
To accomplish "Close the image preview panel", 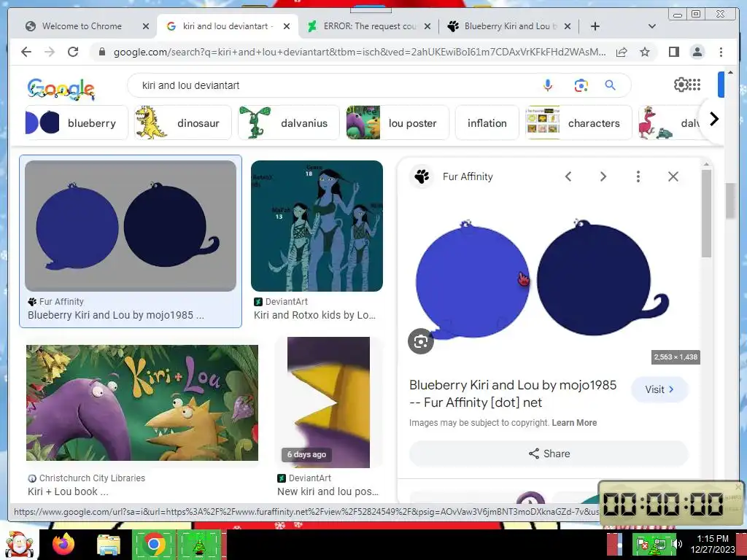I will [673, 176].
